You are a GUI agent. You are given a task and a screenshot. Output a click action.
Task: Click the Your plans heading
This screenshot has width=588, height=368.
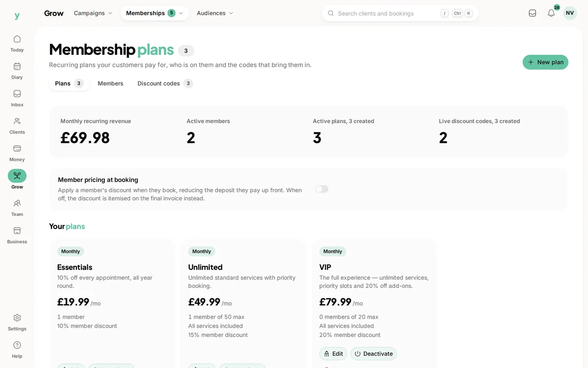point(67,226)
